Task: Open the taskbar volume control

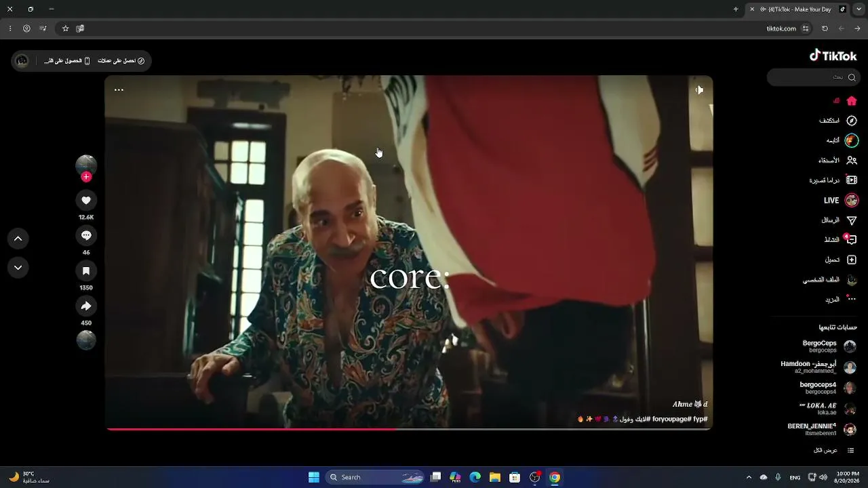Action: (x=823, y=477)
